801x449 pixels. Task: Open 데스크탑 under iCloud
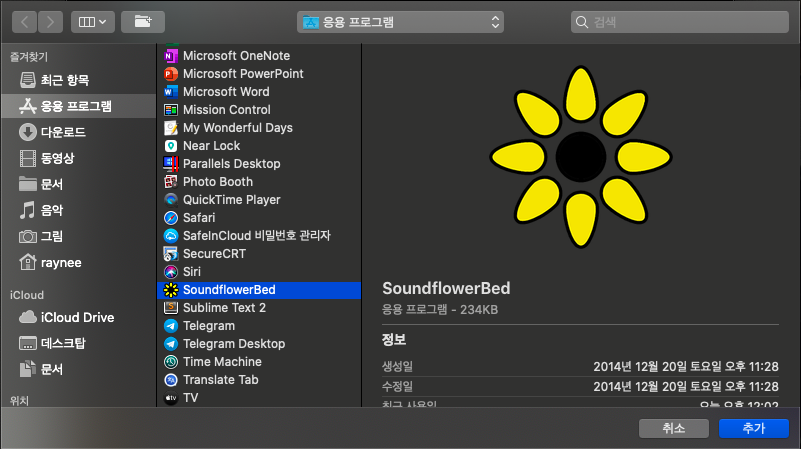[79, 343]
